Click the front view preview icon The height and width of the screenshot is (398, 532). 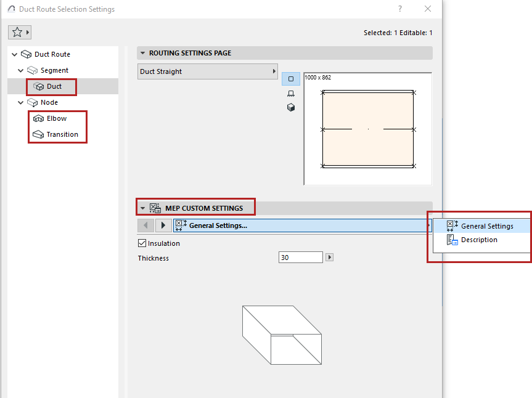pos(290,92)
